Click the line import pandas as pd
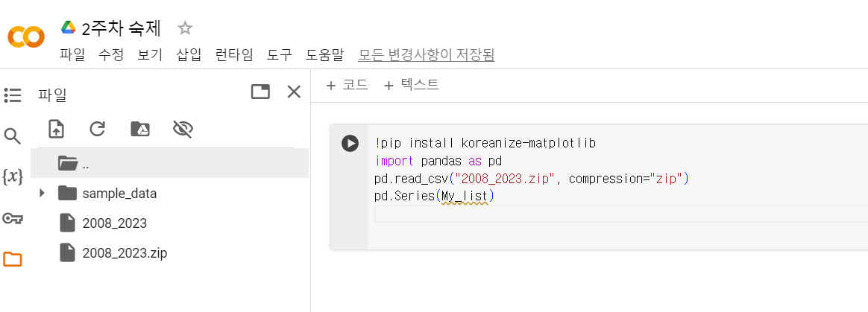Viewport: 868px width, 312px height. 438,162
